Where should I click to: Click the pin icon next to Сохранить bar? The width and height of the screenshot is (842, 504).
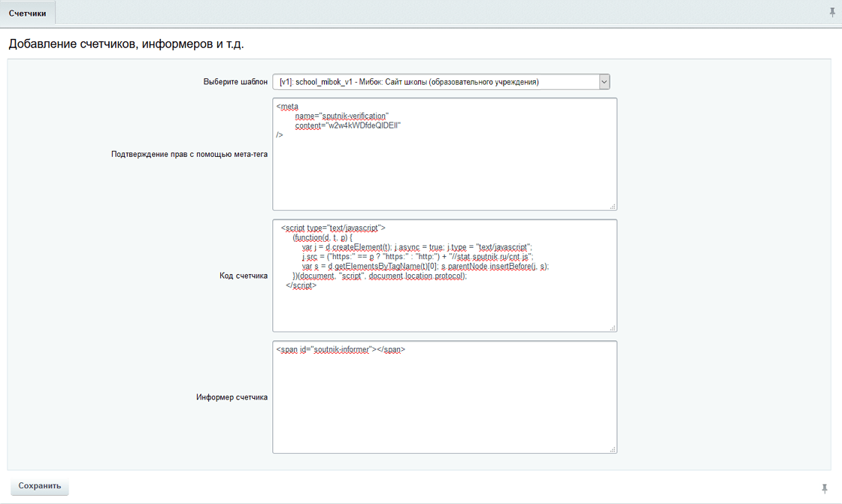point(824,488)
